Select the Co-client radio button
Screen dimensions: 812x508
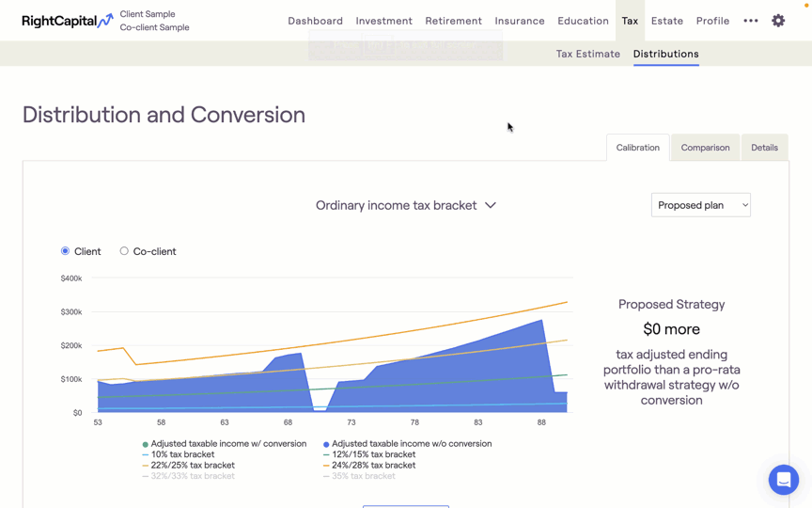124,251
